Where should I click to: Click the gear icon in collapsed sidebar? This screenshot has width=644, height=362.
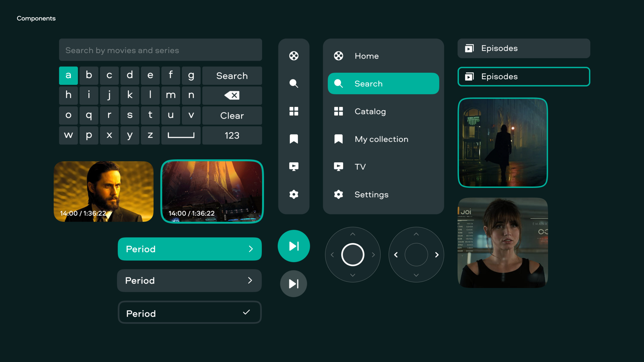(294, 194)
